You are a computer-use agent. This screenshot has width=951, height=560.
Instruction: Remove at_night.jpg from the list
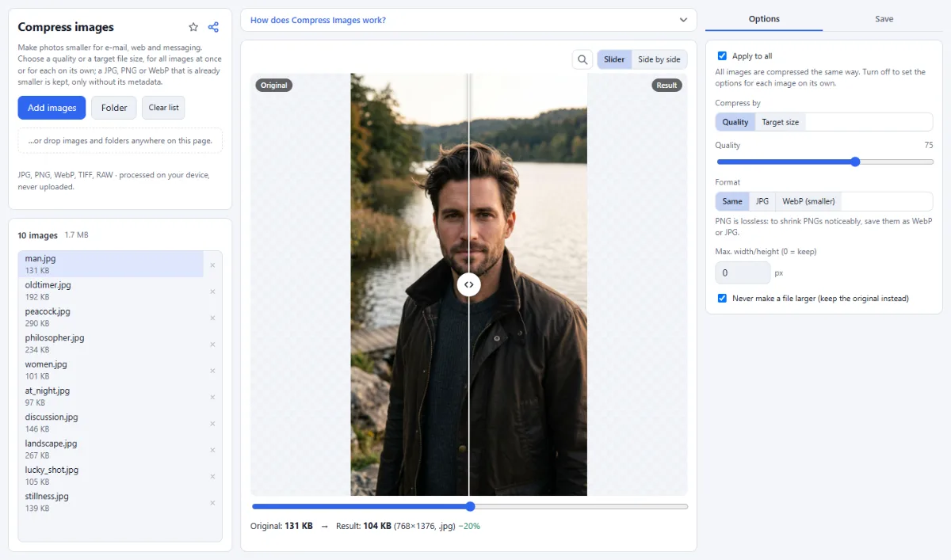(212, 397)
